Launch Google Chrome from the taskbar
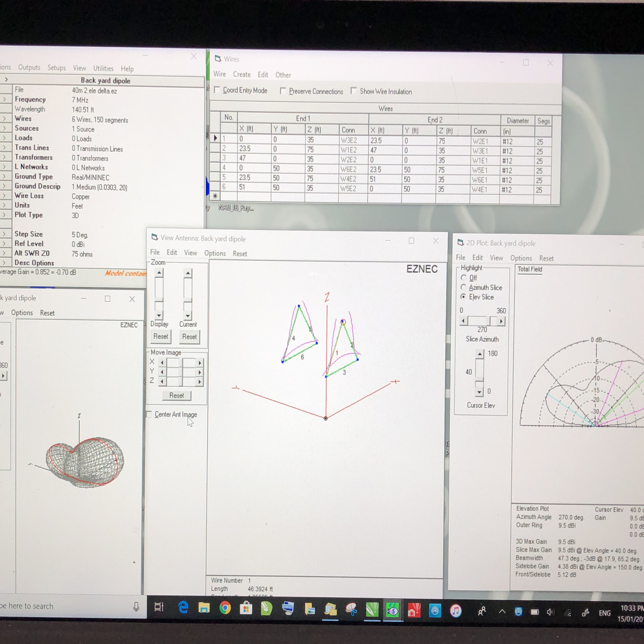The height and width of the screenshot is (644, 644). tap(225, 608)
